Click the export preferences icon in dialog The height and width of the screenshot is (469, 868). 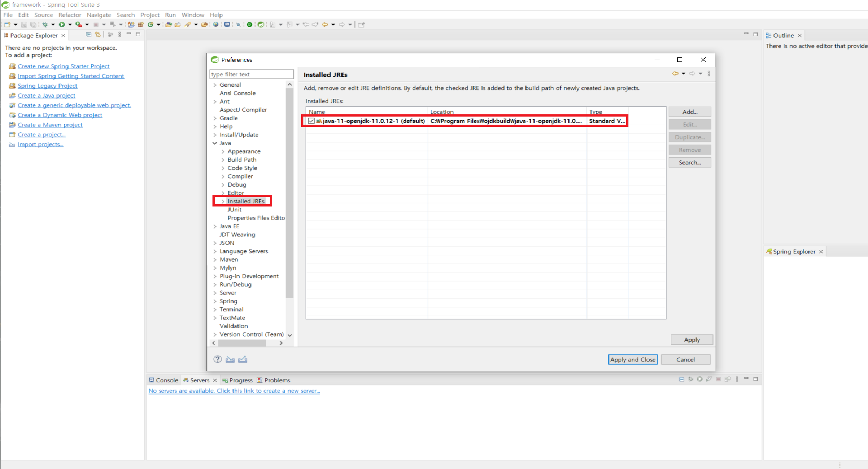click(x=243, y=360)
